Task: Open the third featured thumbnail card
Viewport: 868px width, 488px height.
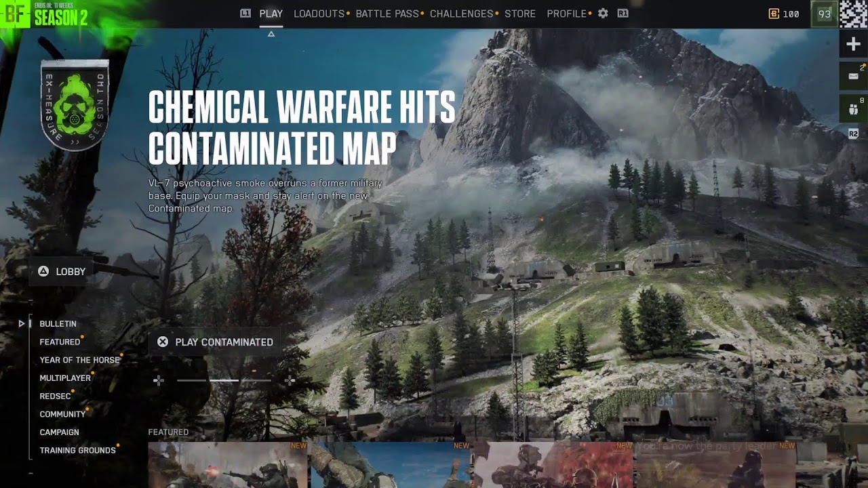Action: click(x=553, y=465)
